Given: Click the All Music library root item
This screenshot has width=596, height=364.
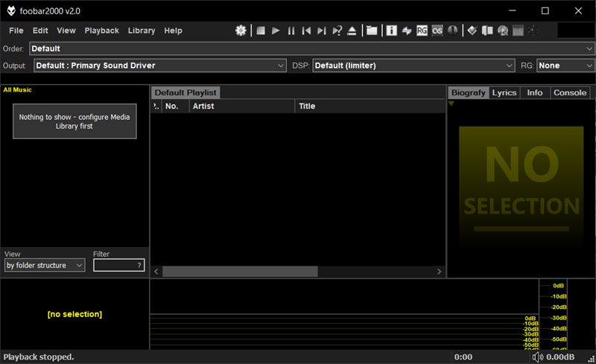Looking at the screenshot, I should click(17, 89).
